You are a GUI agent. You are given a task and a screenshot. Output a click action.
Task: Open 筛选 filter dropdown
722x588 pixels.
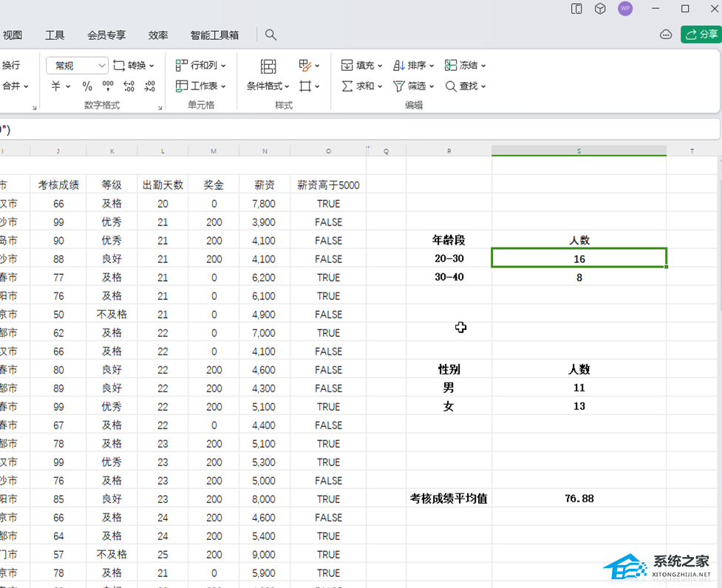414,86
